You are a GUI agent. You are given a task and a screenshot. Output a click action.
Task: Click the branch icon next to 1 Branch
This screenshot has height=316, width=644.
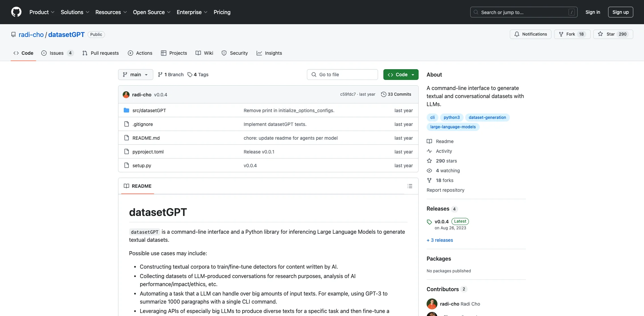point(160,75)
